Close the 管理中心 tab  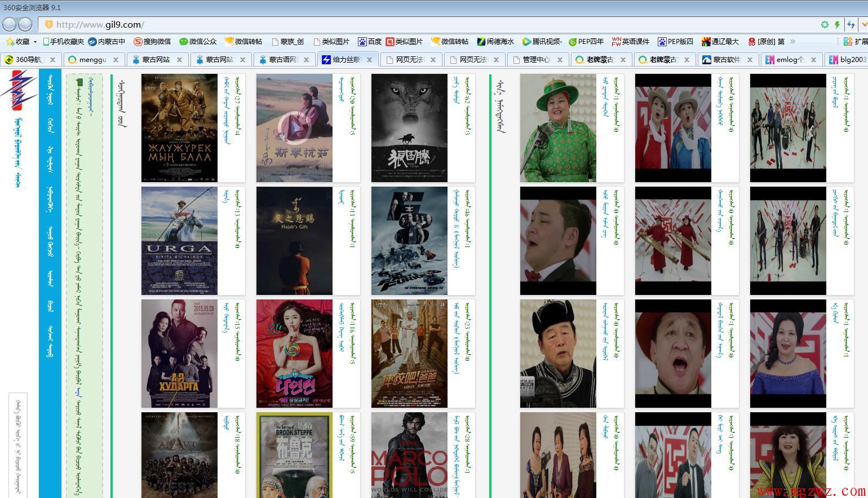[x=560, y=59]
